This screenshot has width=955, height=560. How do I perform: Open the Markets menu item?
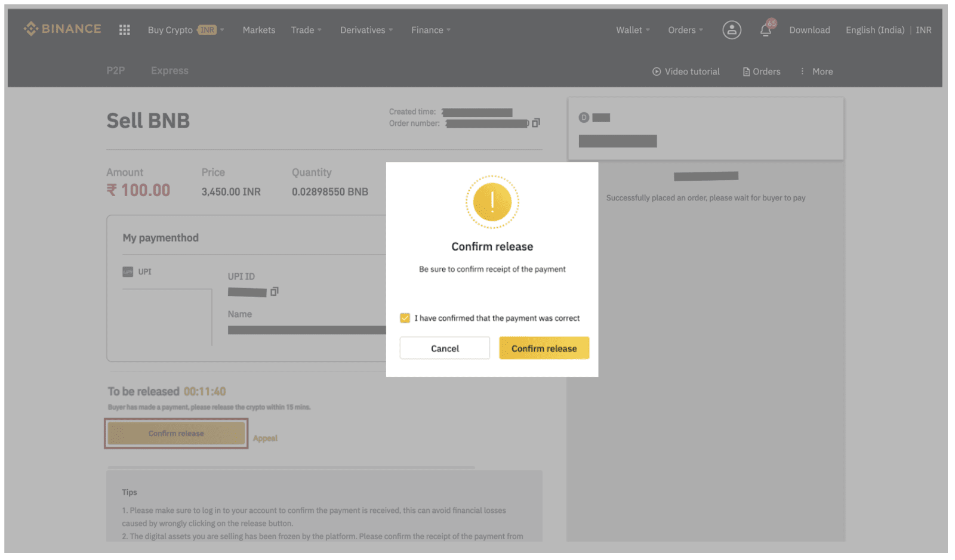click(259, 30)
